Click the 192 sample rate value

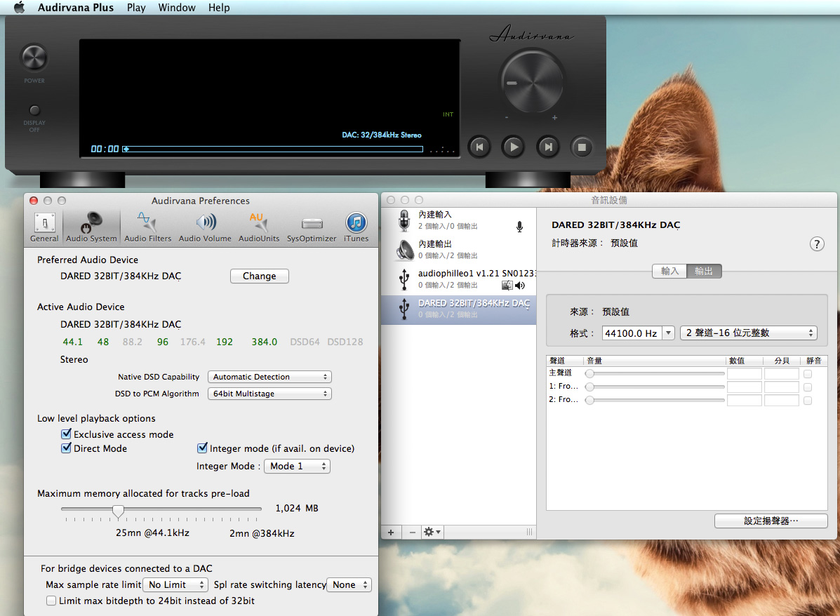tap(225, 342)
